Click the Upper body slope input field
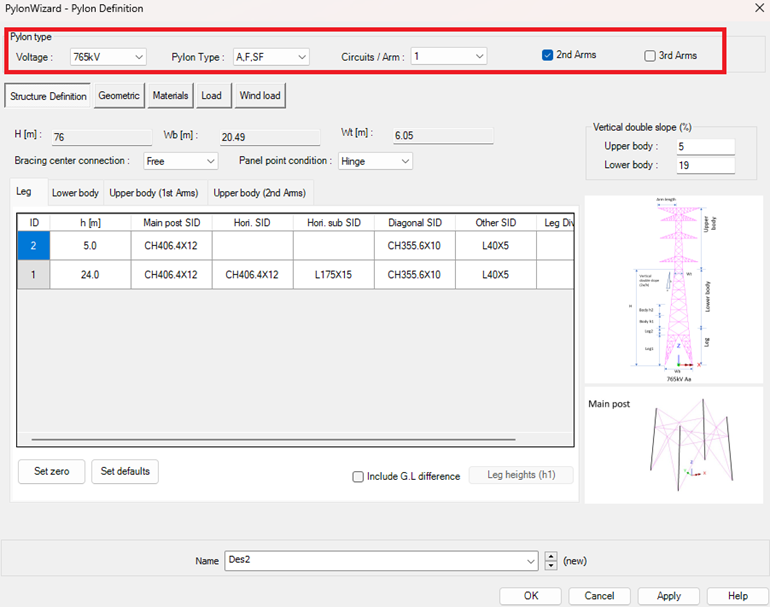Image resolution: width=770 pixels, height=607 pixels. (x=705, y=147)
